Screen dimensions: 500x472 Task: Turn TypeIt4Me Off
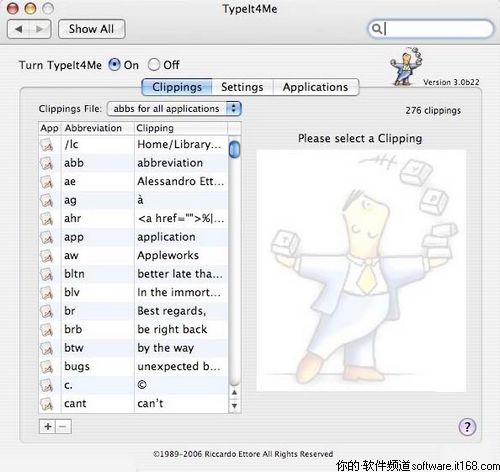point(154,65)
